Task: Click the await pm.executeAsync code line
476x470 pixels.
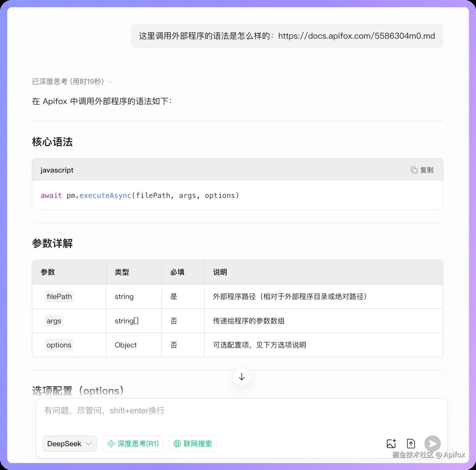Action: [x=140, y=195]
